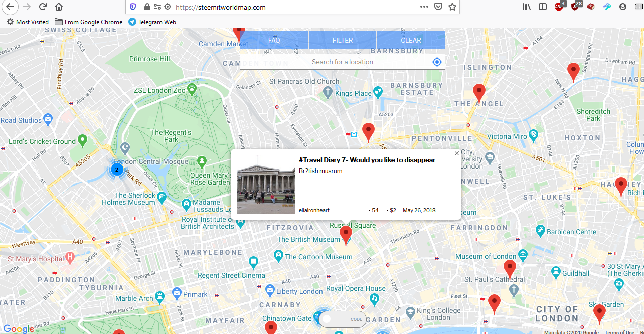
Task: Click Barbican Centre marker icon
Action: [x=540, y=231]
